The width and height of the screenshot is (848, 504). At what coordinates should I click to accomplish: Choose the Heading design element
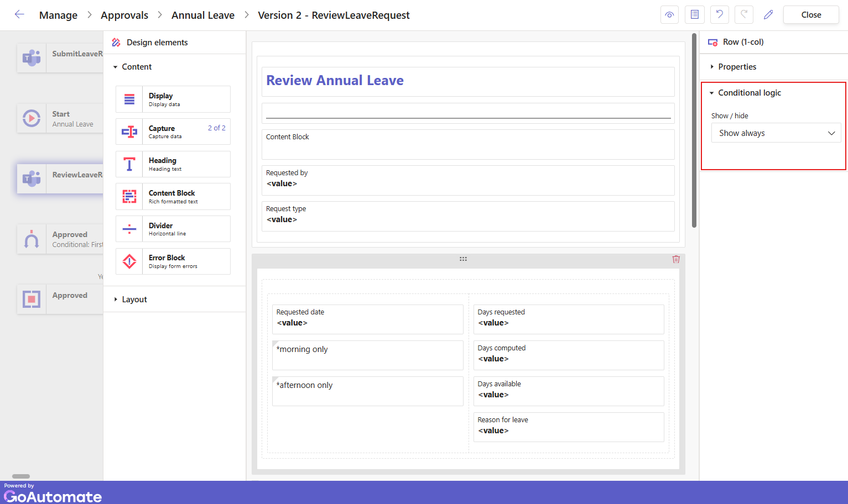tap(173, 164)
